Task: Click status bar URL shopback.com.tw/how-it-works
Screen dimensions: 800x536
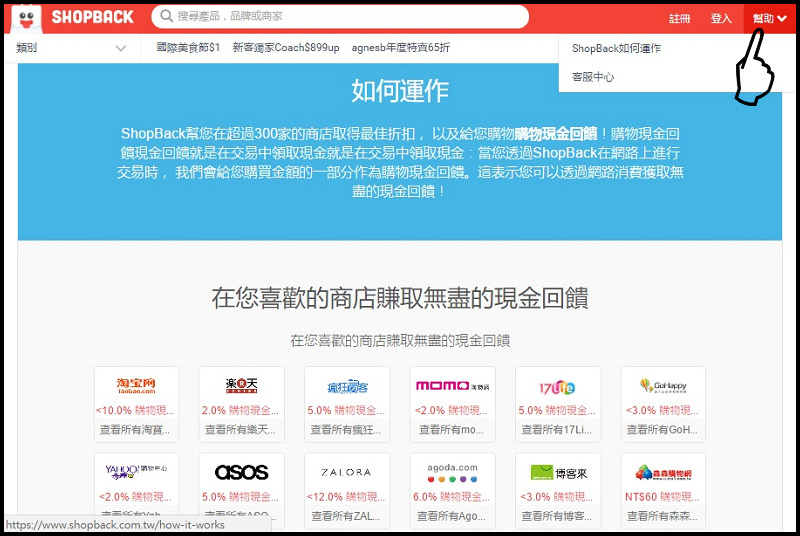Action: pos(115,525)
